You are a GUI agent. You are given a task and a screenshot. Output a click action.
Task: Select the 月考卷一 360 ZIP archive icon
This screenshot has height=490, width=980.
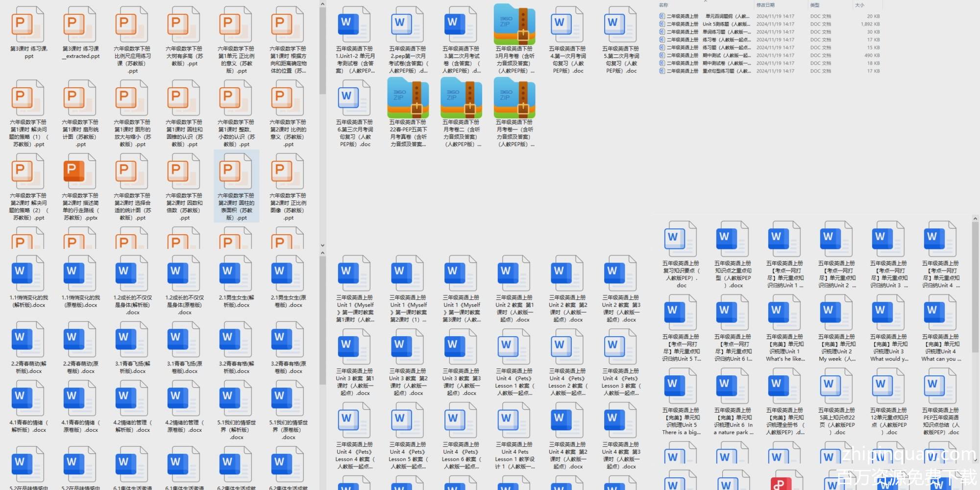click(514, 98)
